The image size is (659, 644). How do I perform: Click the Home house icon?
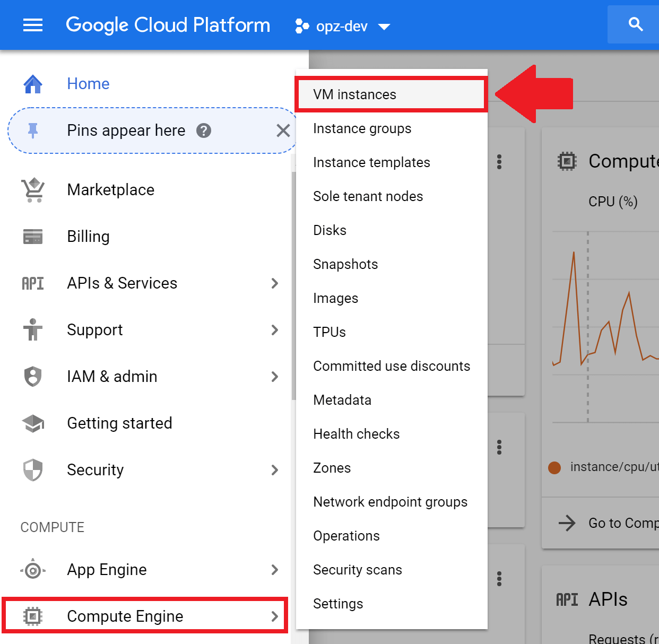point(33,84)
